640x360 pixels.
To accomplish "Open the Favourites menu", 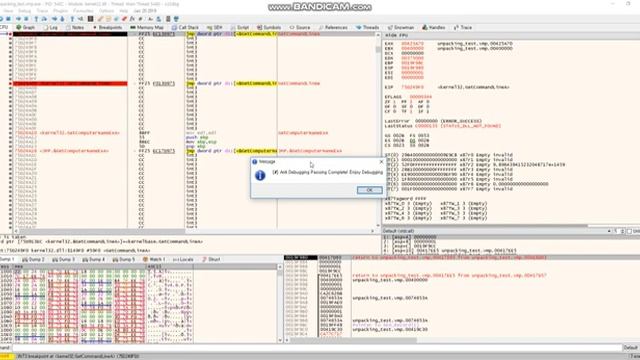I will click(x=83, y=11).
